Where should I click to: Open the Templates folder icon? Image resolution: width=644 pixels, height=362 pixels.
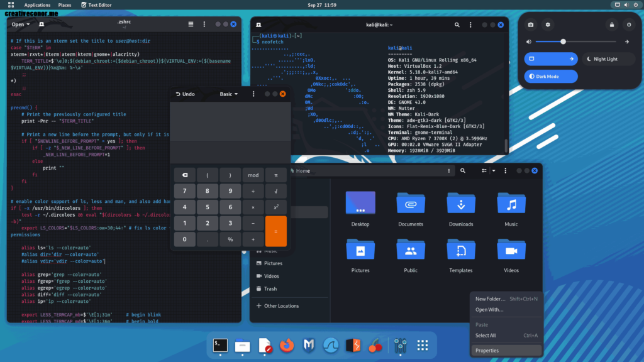(461, 250)
